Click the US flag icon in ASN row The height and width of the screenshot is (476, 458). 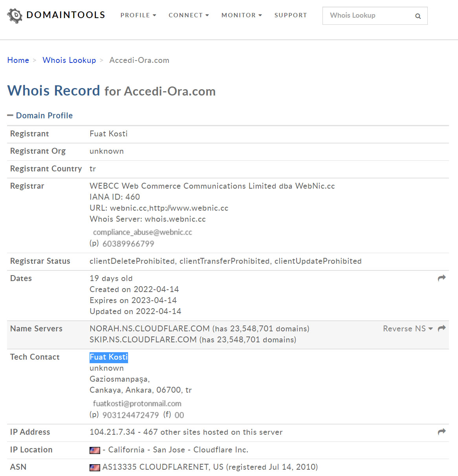[x=95, y=467]
